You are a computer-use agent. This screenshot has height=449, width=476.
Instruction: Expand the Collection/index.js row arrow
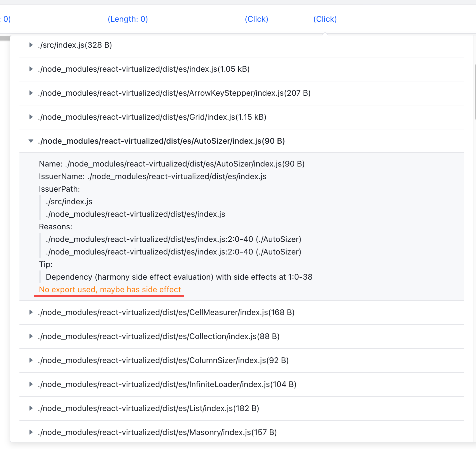[x=31, y=336]
